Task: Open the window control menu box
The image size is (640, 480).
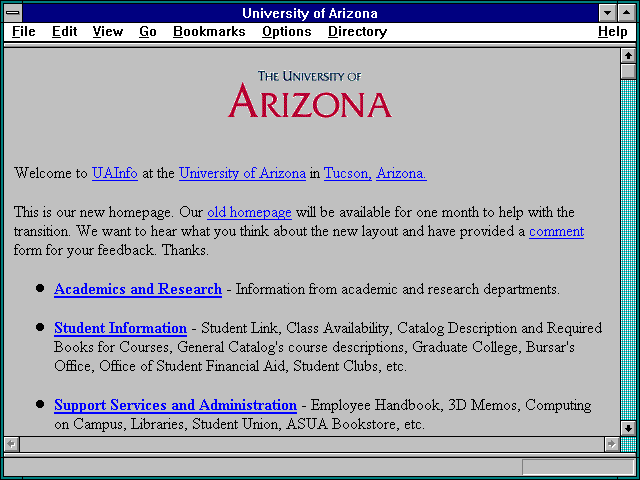Action: (13, 13)
